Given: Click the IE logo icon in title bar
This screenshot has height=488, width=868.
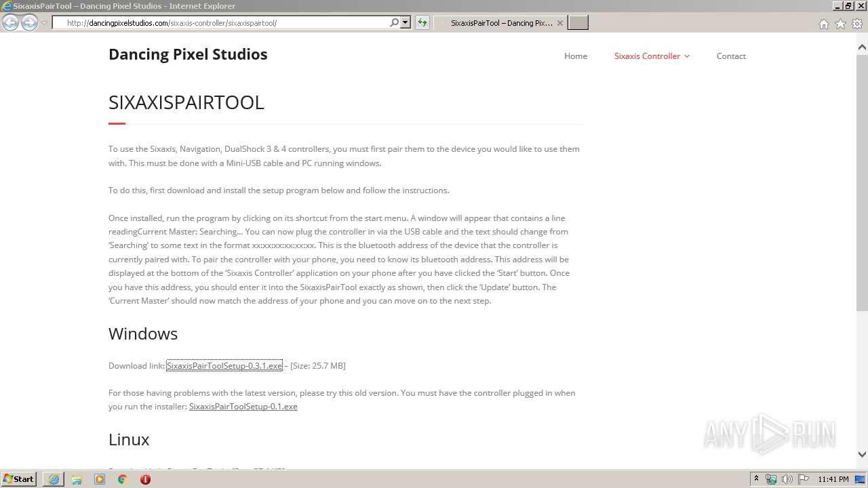Looking at the screenshot, I should pos(7,6).
